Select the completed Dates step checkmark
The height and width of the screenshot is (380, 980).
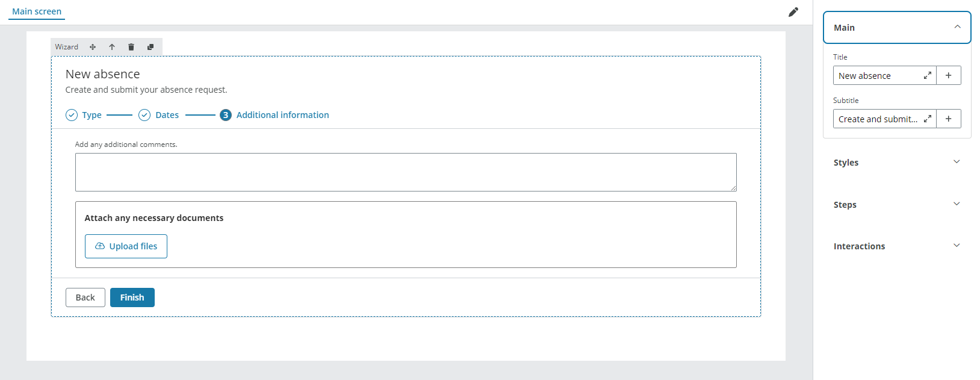pos(144,114)
